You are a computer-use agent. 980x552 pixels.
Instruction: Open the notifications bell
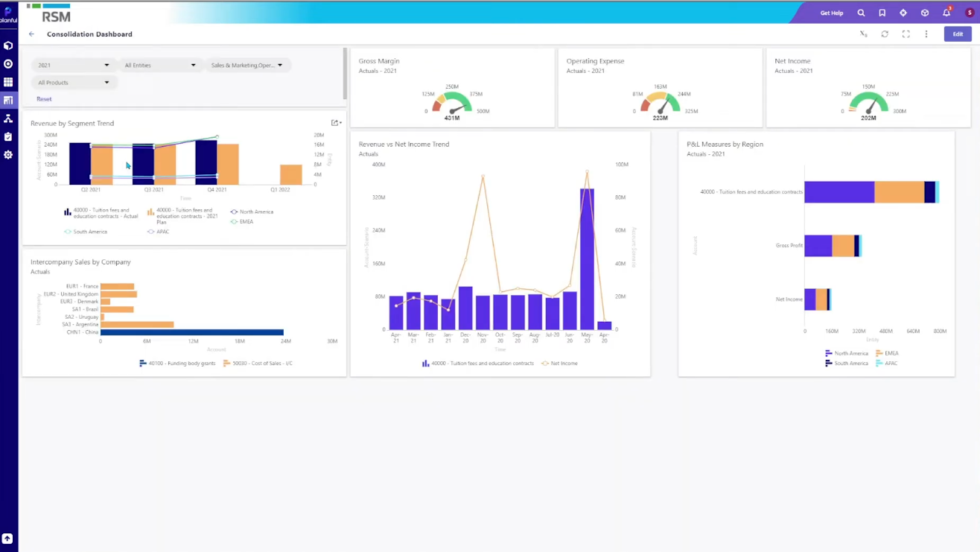click(946, 13)
